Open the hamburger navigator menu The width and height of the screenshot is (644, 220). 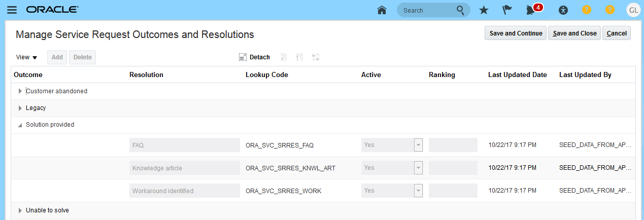click(x=12, y=10)
